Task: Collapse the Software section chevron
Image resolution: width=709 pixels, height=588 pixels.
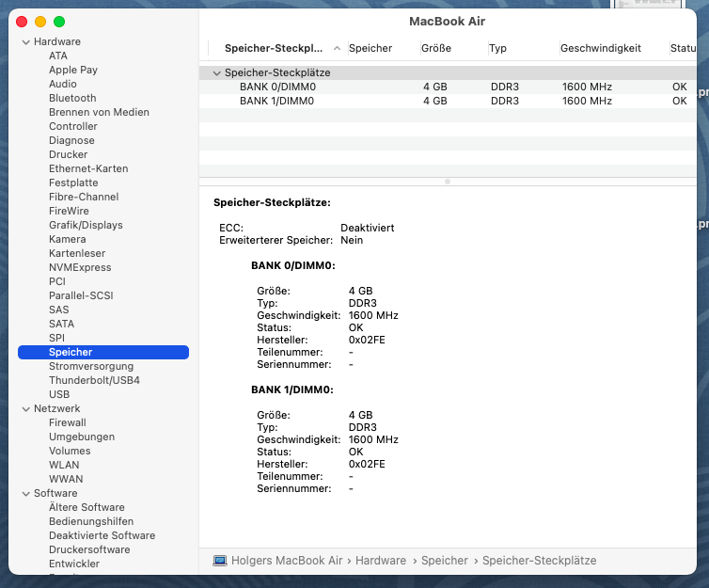Action: coord(25,494)
